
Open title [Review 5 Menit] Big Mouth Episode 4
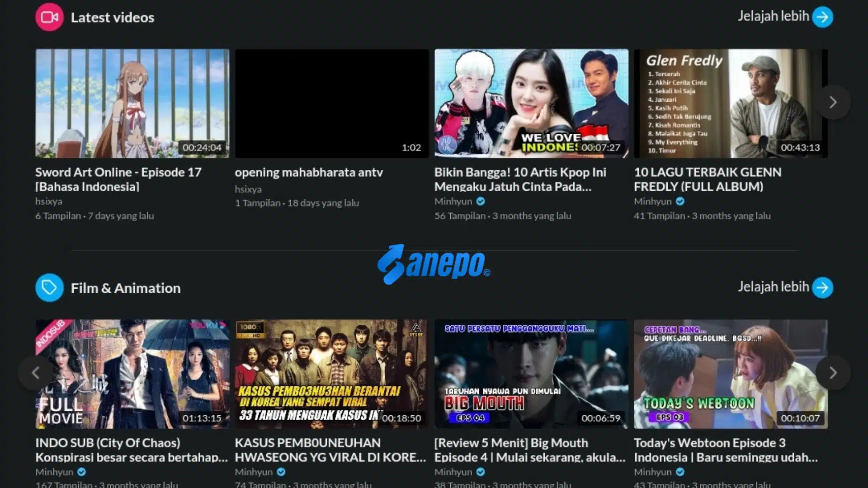(530, 450)
